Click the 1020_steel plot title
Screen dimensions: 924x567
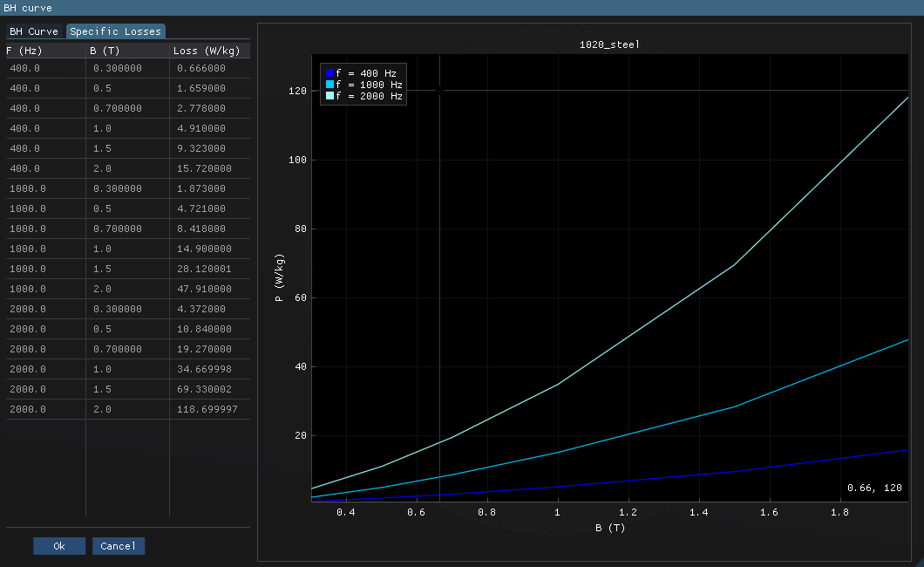(610, 43)
